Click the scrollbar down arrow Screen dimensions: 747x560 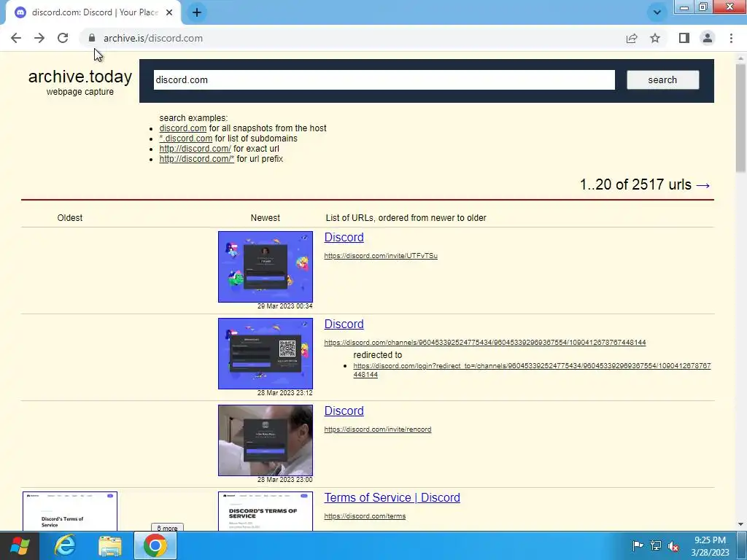pyautogui.click(x=741, y=525)
